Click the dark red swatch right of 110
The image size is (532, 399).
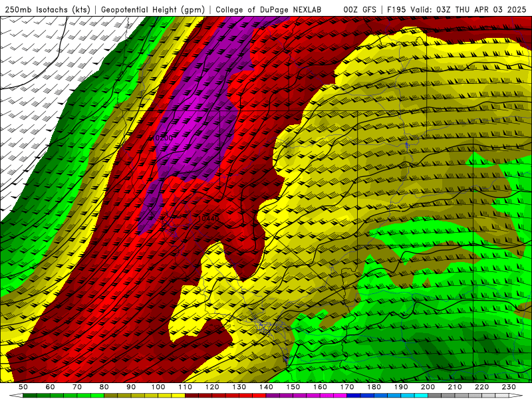click(x=192, y=396)
